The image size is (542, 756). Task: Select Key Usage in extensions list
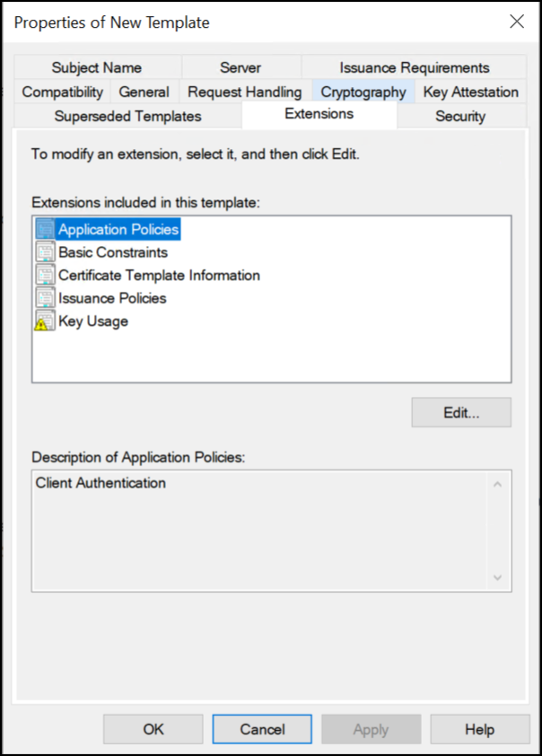click(93, 321)
